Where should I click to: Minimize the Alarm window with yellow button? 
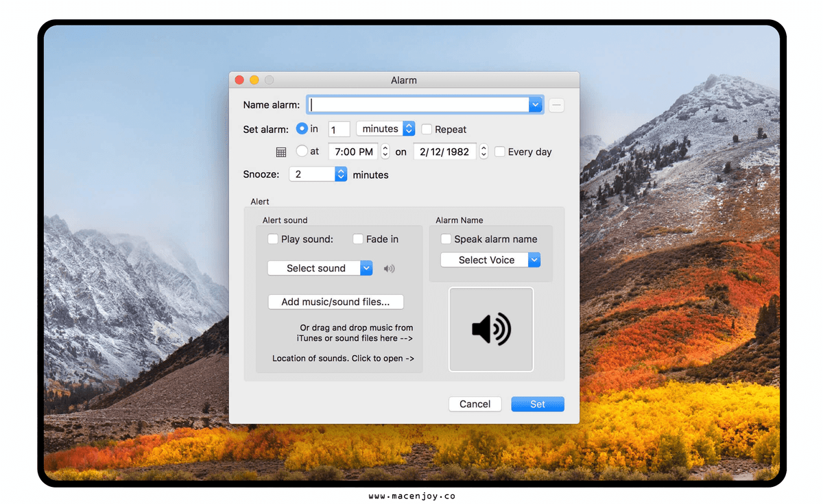(254, 80)
